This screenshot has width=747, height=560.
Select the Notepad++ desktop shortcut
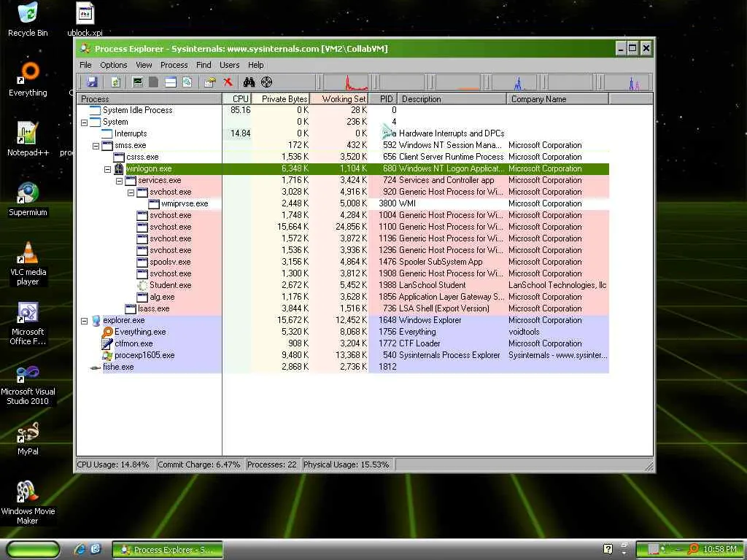(x=28, y=139)
